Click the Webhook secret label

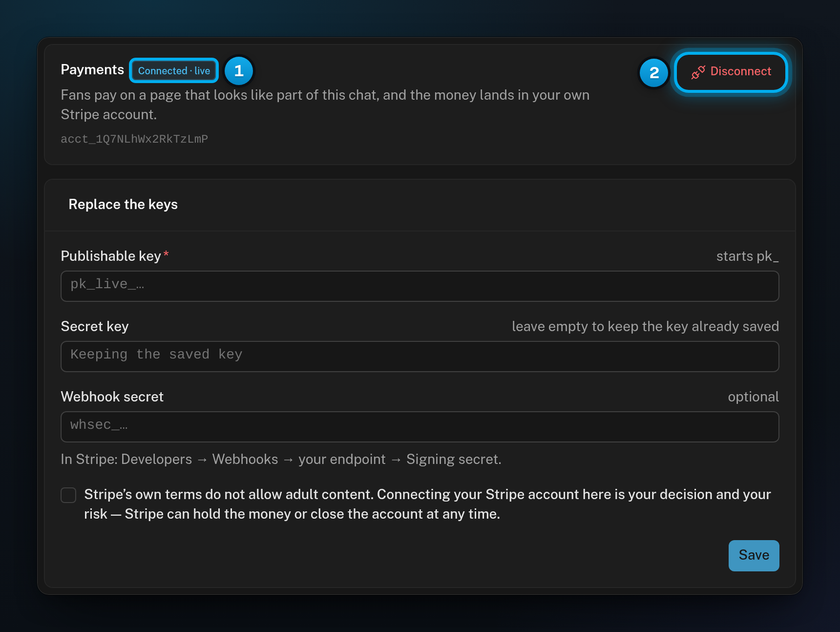(x=112, y=397)
